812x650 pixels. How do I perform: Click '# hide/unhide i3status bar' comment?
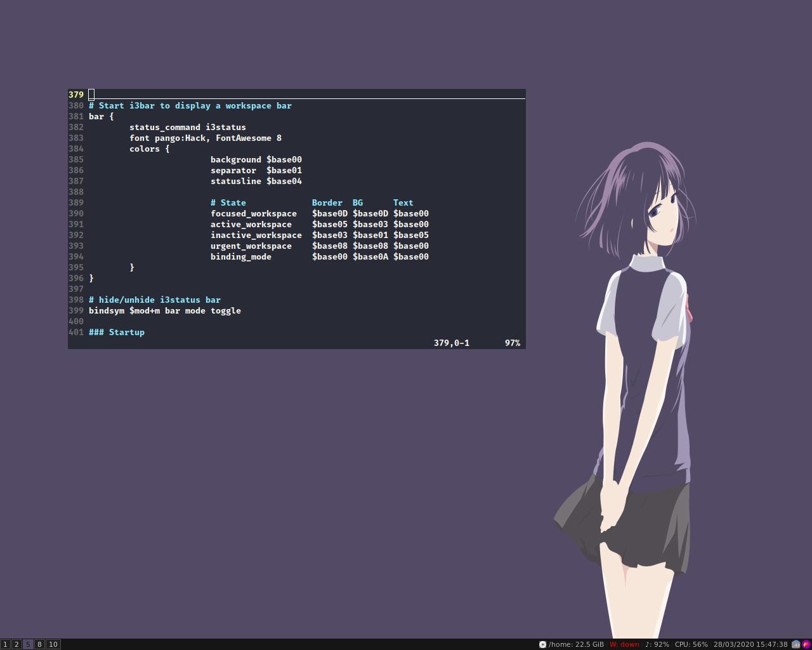point(155,300)
